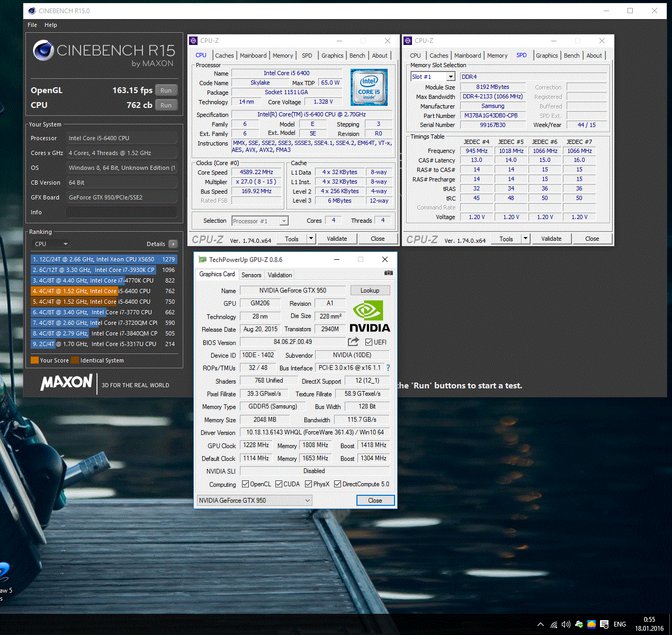Click the Close button in GPU-Z
The width and height of the screenshot is (672, 635).
pos(375,500)
